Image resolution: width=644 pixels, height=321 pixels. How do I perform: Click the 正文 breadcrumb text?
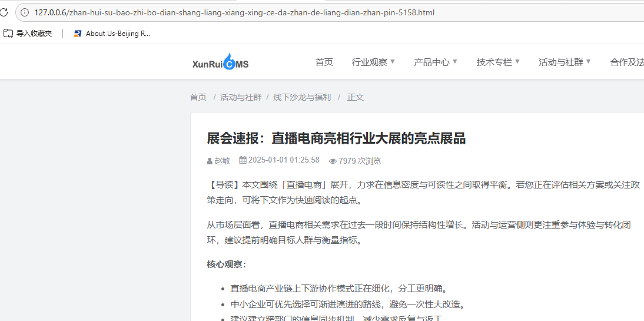(x=356, y=97)
